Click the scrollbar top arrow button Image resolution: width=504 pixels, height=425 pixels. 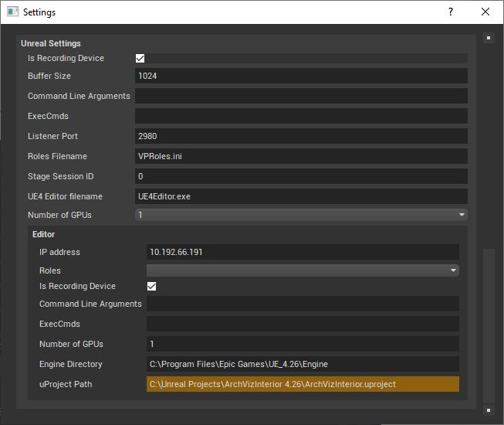pos(488,37)
